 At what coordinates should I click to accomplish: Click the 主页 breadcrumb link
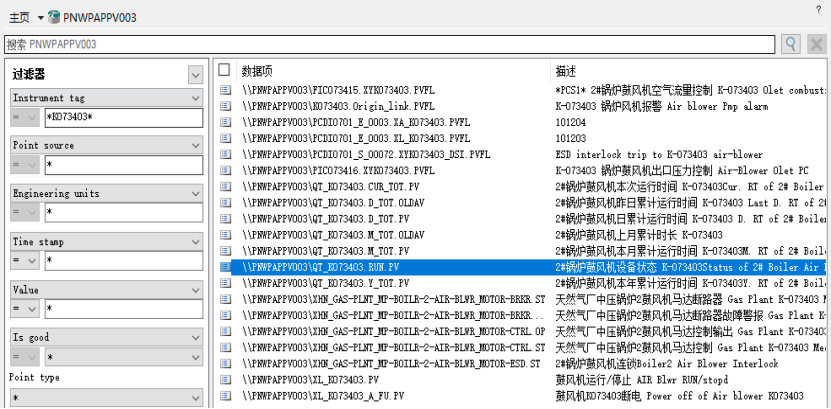(x=20, y=18)
